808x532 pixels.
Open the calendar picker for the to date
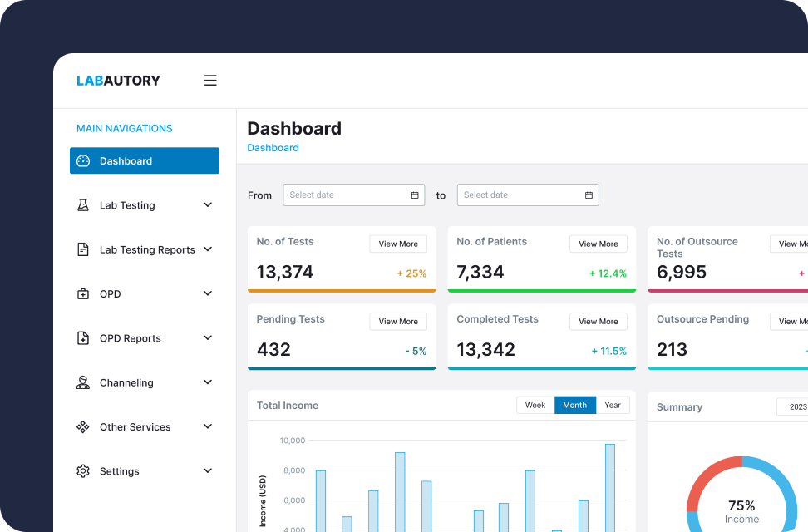tap(589, 195)
